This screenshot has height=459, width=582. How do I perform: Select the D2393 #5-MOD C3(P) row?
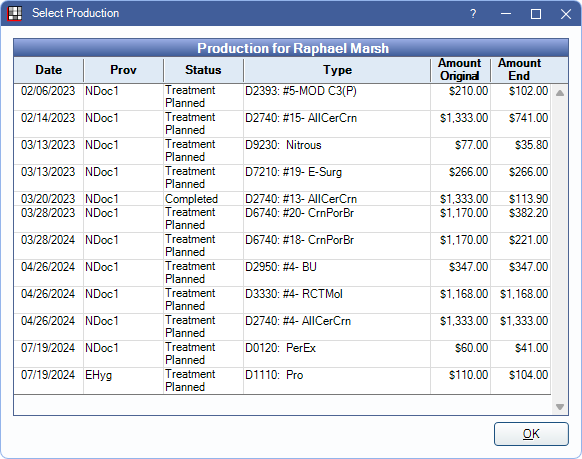tap(282, 97)
